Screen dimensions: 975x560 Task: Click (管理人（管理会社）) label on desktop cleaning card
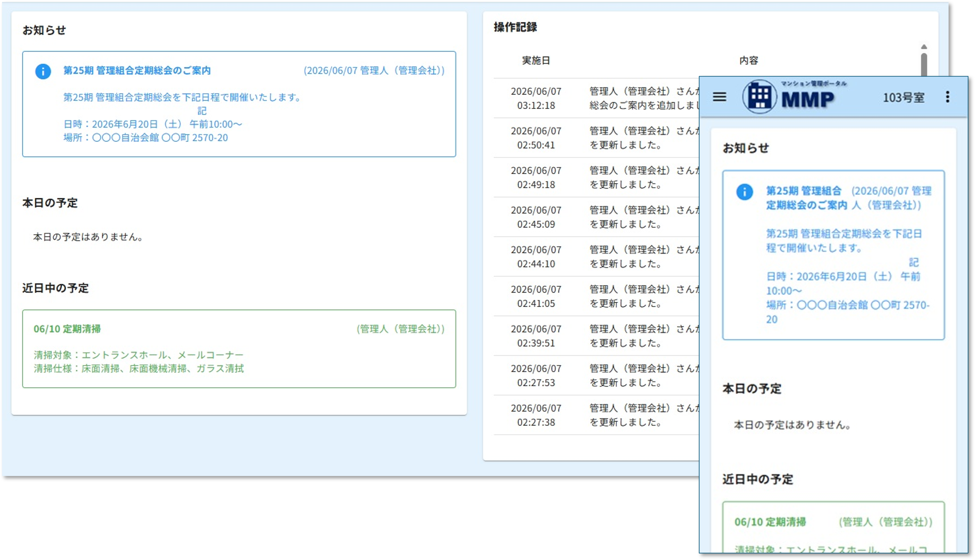[x=400, y=329]
